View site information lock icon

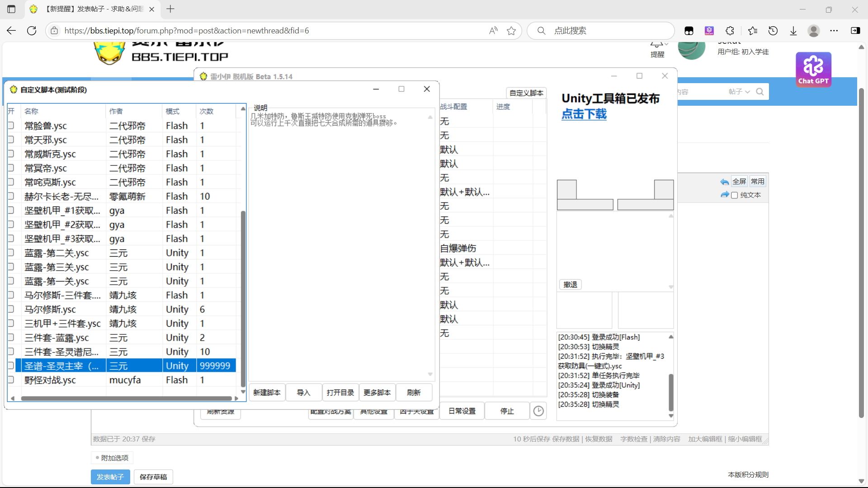tap(54, 31)
